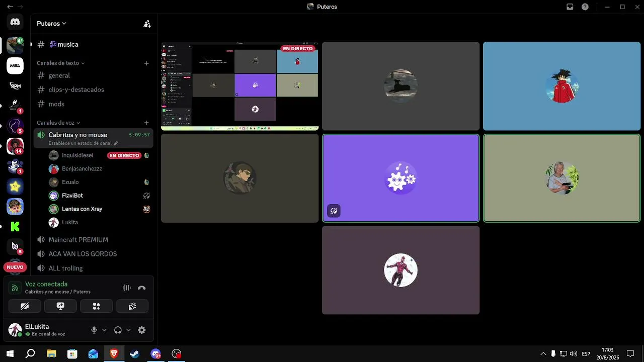Open activities launcher button
Image resolution: width=644 pixels, height=362 pixels.
pyautogui.click(x=96, y=306)
